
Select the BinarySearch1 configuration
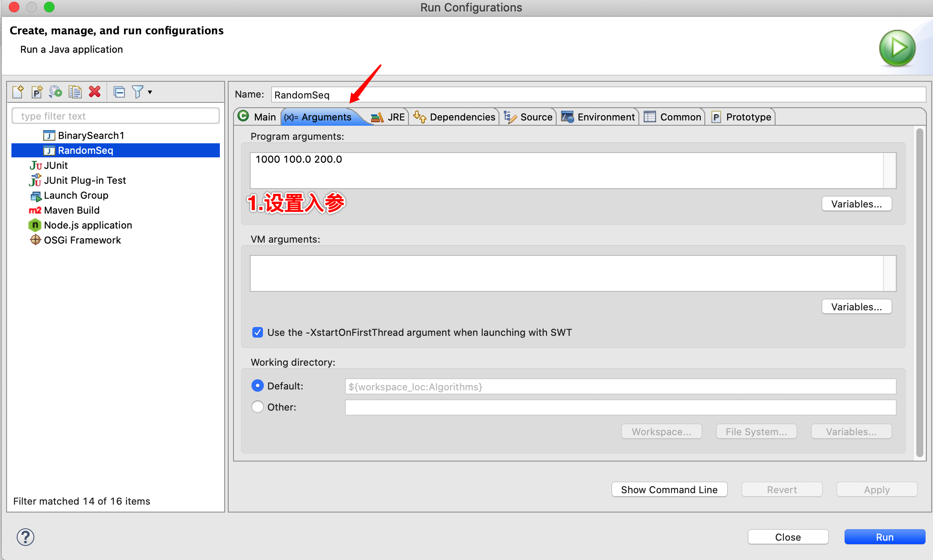tap(91, 135)
